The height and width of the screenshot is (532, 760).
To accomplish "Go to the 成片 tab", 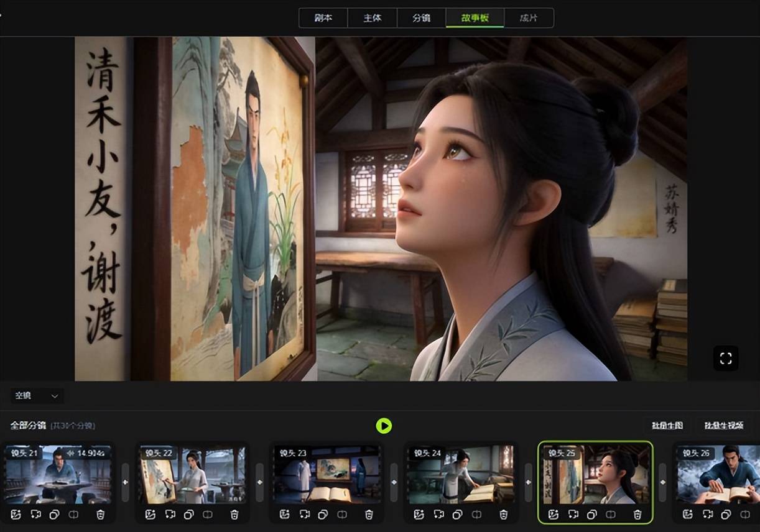I will tap(529, 18).
